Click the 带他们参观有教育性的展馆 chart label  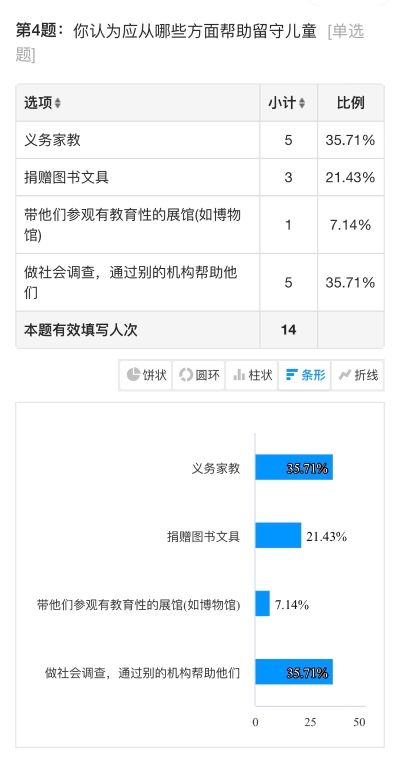[x=138, y=604]
